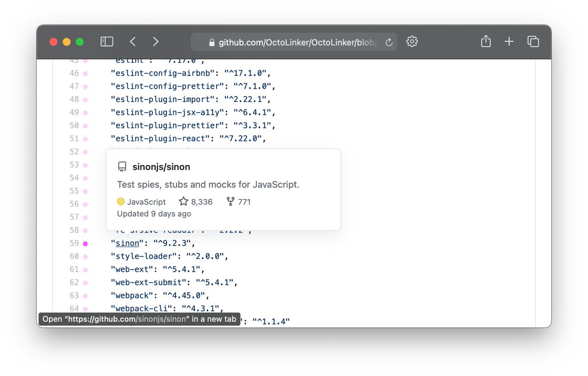The image size is (588, 376).
Task: Click "eslint-plugin-import" package name
Action: coord(163,99)
